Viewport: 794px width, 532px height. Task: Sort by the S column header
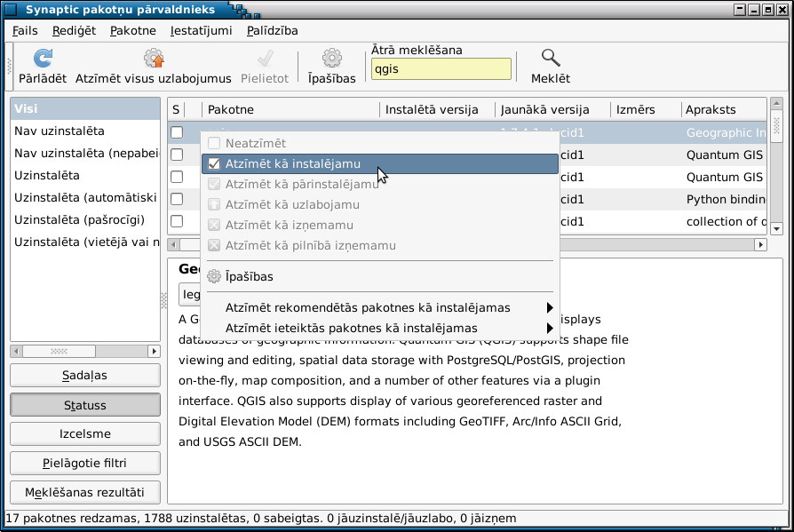176,110
